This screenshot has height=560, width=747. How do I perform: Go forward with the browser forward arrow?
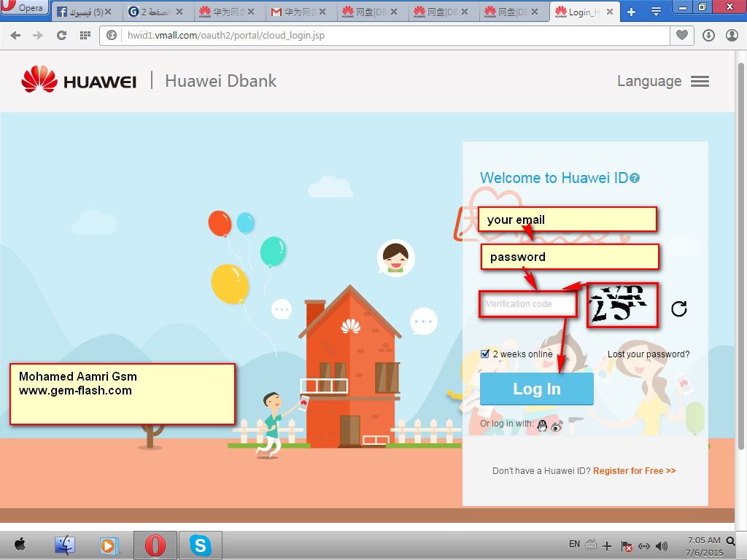coord(38,35)
